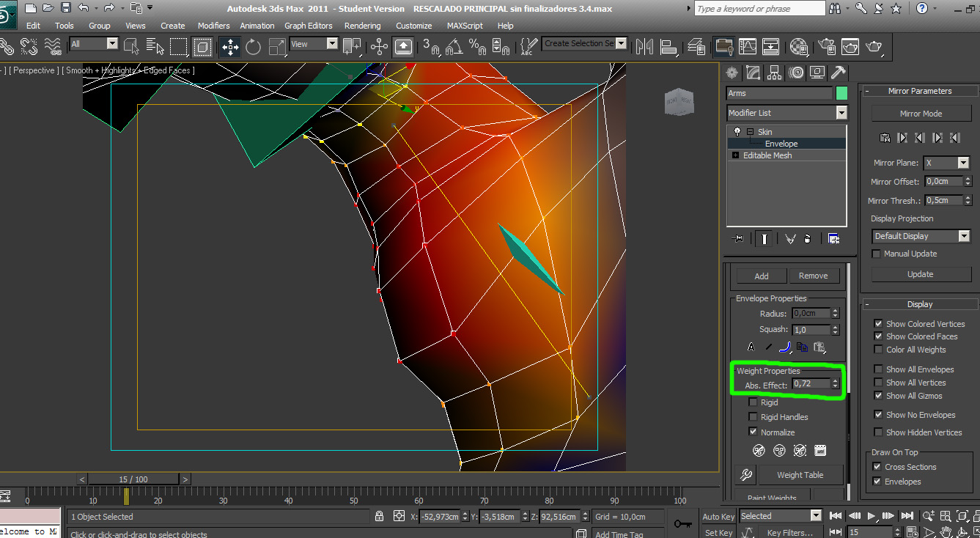The image size is (980, 538).
Task: Click the Mirror tool icon
Action: pyautogui.click(x=644, y=48)
